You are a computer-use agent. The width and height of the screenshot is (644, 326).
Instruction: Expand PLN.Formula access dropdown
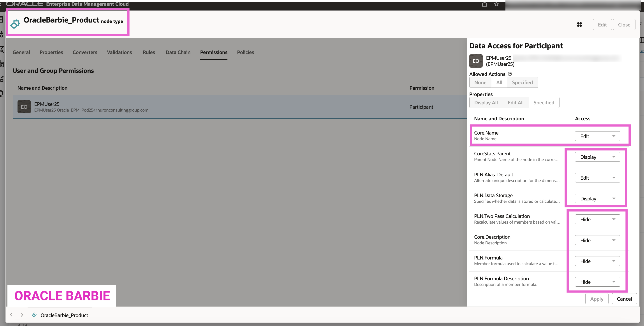[597, 261]
